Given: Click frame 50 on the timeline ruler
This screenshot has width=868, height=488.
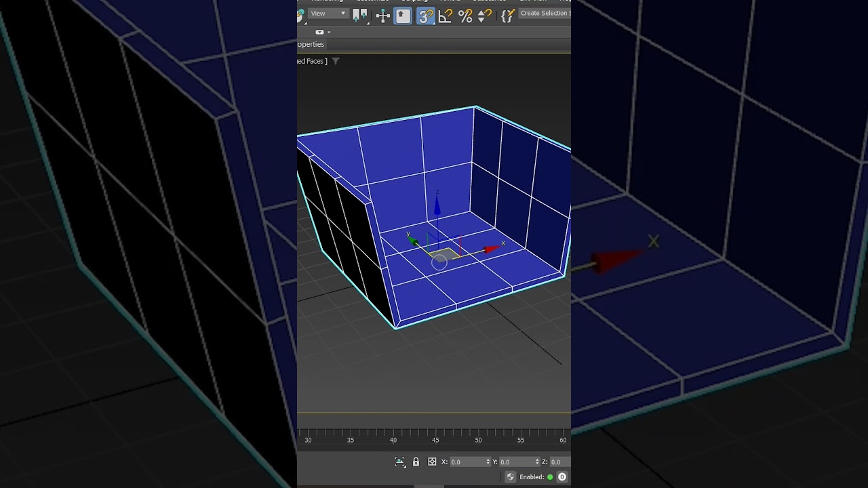Looking at the screenshot, I should (478, 440).
